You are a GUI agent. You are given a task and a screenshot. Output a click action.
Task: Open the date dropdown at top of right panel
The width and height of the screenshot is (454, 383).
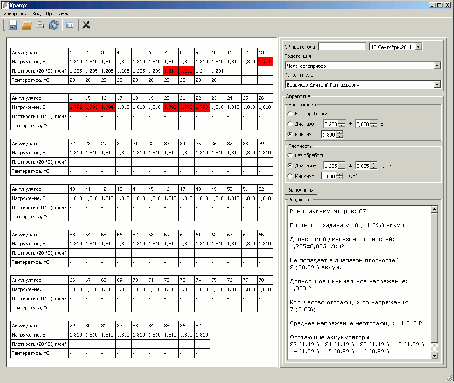[x=419, y=47]
